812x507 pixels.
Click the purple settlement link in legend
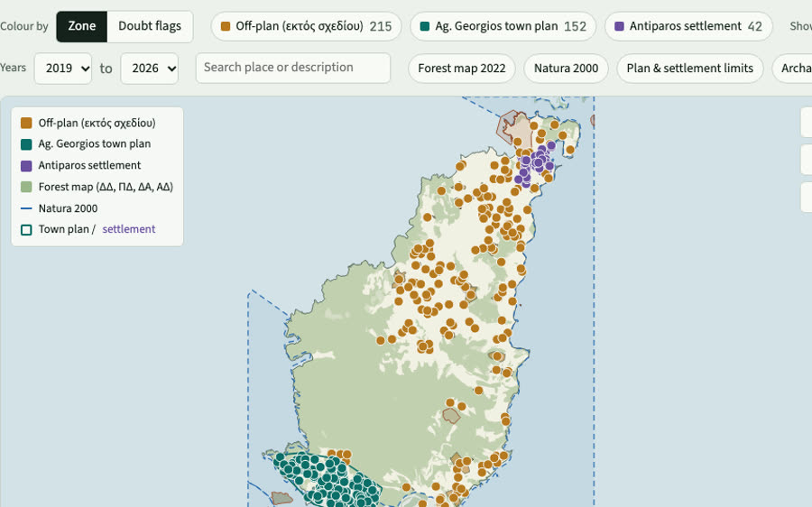tap(128, 229)
